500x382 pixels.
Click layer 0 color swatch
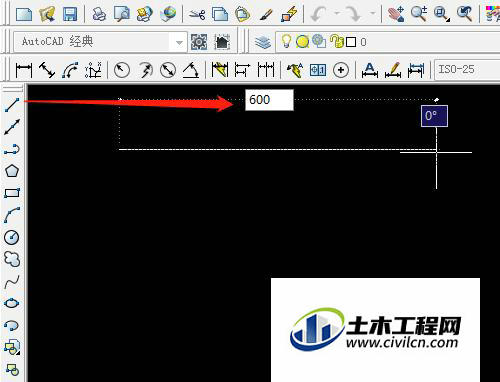pos(351,42)
